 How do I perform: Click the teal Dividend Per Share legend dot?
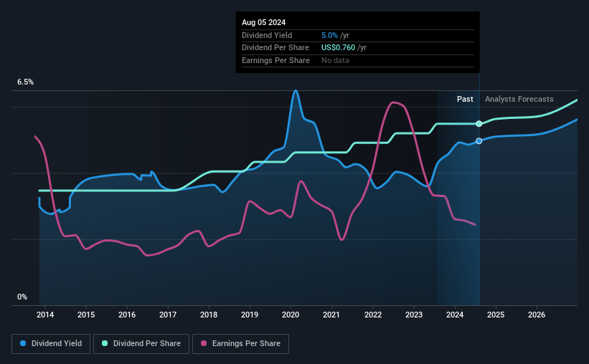coord(105,343)
